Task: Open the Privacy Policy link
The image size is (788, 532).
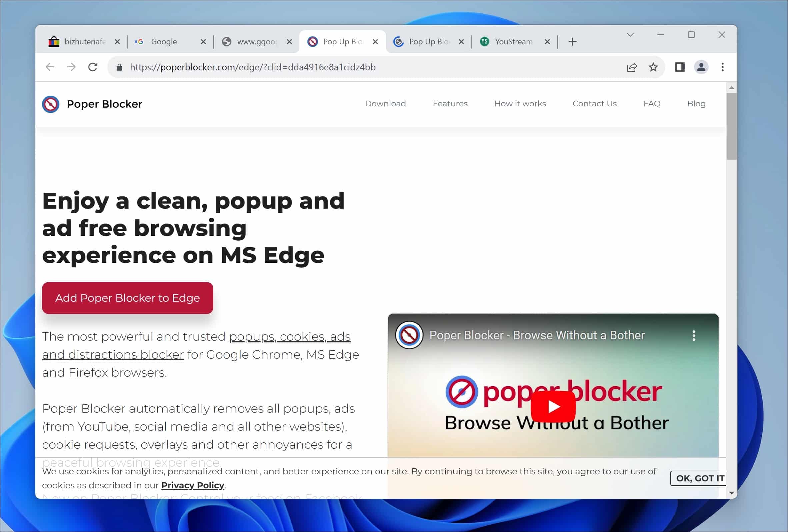Action: pyautogui.click(x=193, y=485)
